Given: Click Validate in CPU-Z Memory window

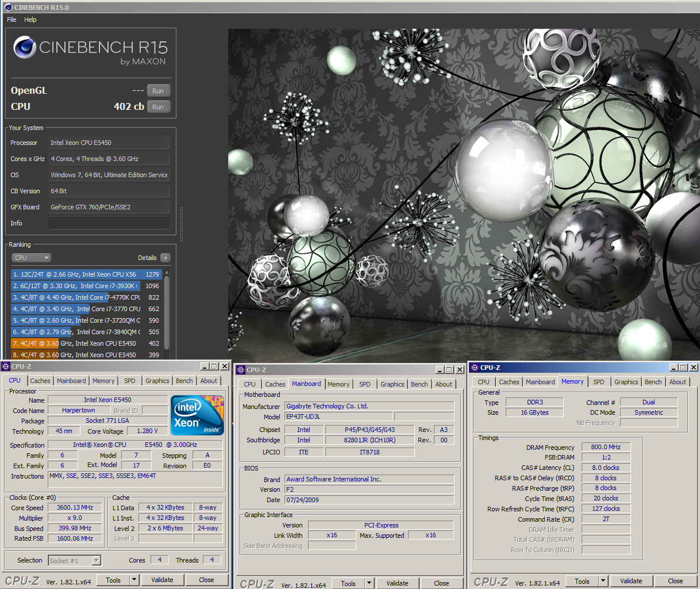Looking at the screenshot, I should (x=631, y=581).
